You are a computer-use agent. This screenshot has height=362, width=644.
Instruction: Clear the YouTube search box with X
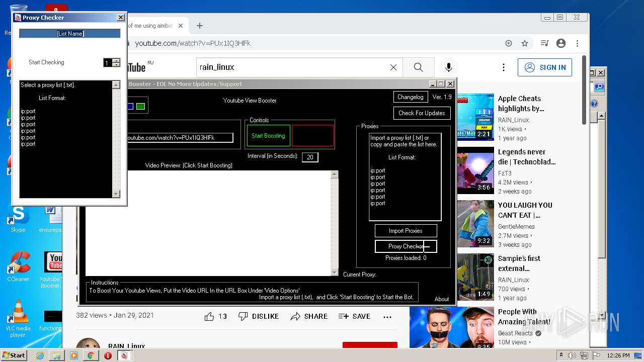(393, 67)
